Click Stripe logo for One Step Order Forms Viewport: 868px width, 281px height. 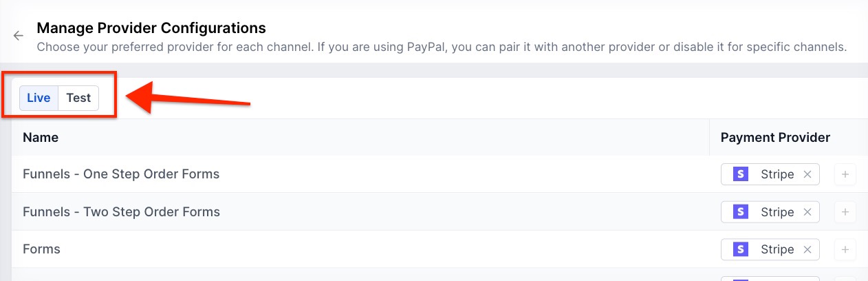coord(740,174)
